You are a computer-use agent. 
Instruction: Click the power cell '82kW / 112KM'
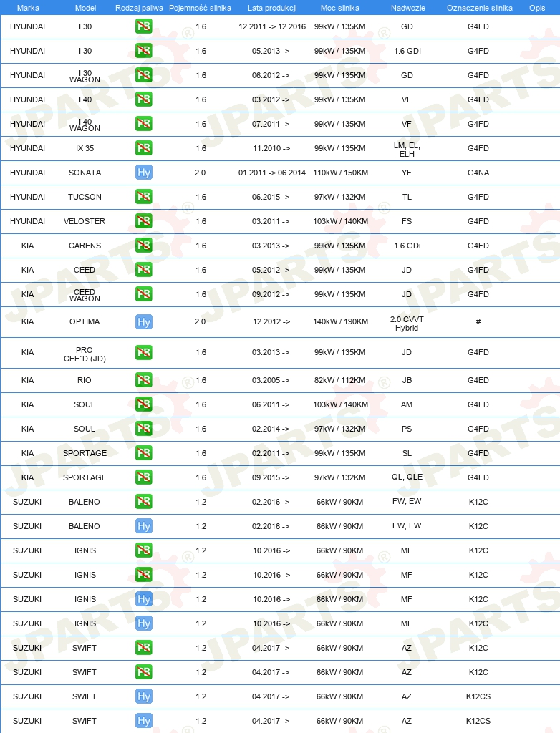click(339, 380)
